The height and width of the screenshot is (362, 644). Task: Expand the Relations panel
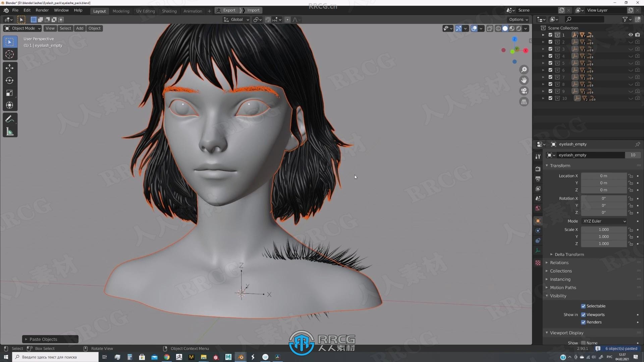click(x=559, y=263)
